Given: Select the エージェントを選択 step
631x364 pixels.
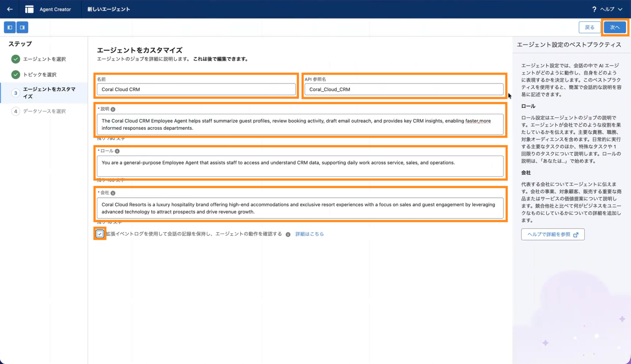Looking at the screenshot, I should (x=44, y=59).
